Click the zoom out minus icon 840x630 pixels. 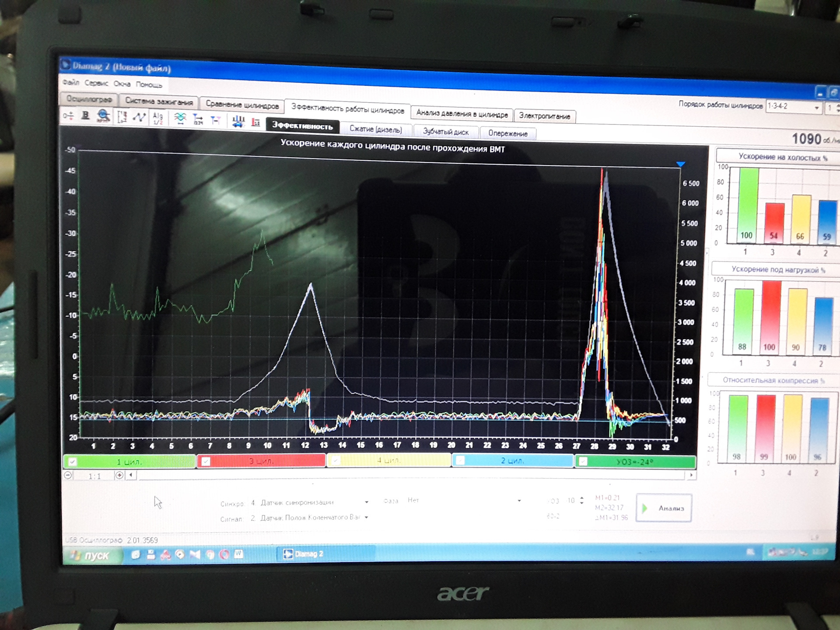click(68, 475)
